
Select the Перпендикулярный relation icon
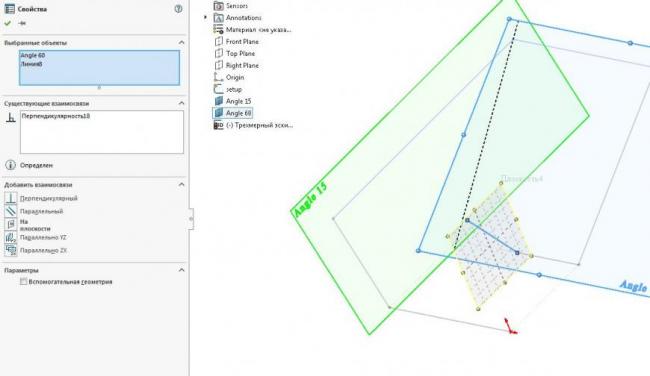[11, 198]
